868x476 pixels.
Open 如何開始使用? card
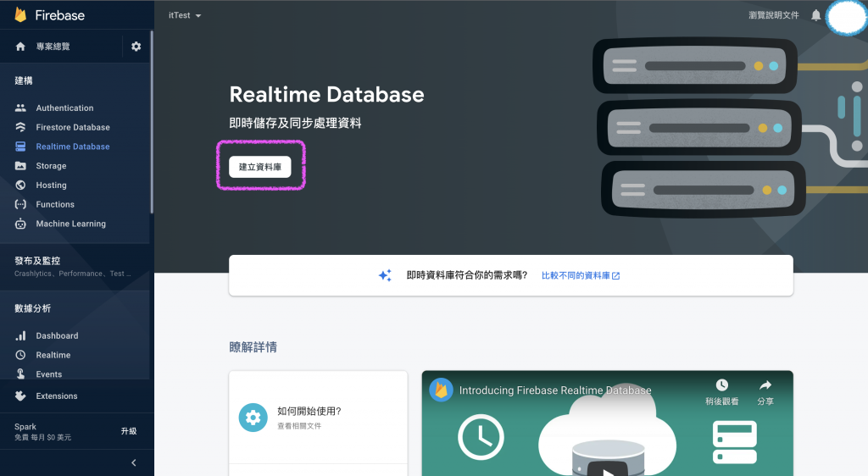click(x=319, y=418)
